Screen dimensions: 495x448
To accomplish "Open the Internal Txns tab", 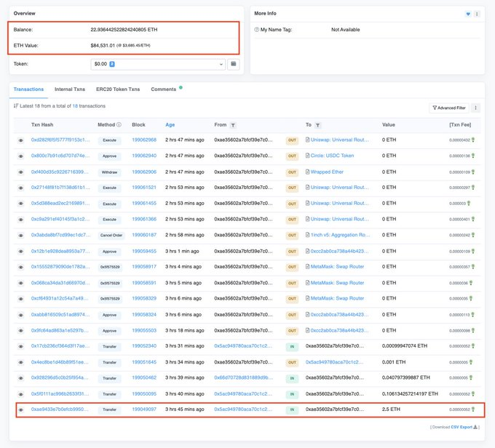I will [x=70, y=89].
